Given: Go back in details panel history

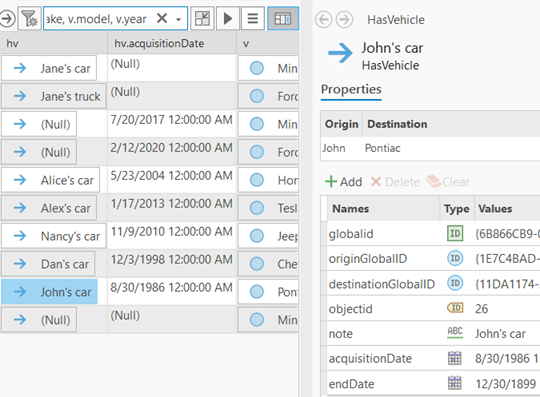Looking at the screenshot, I should coord(323,19).
